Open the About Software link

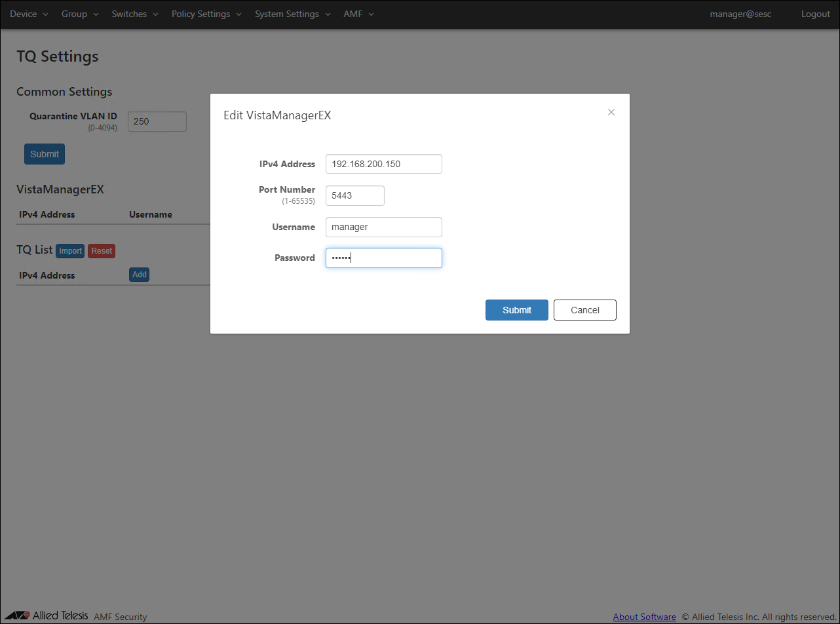pos(644,617)
